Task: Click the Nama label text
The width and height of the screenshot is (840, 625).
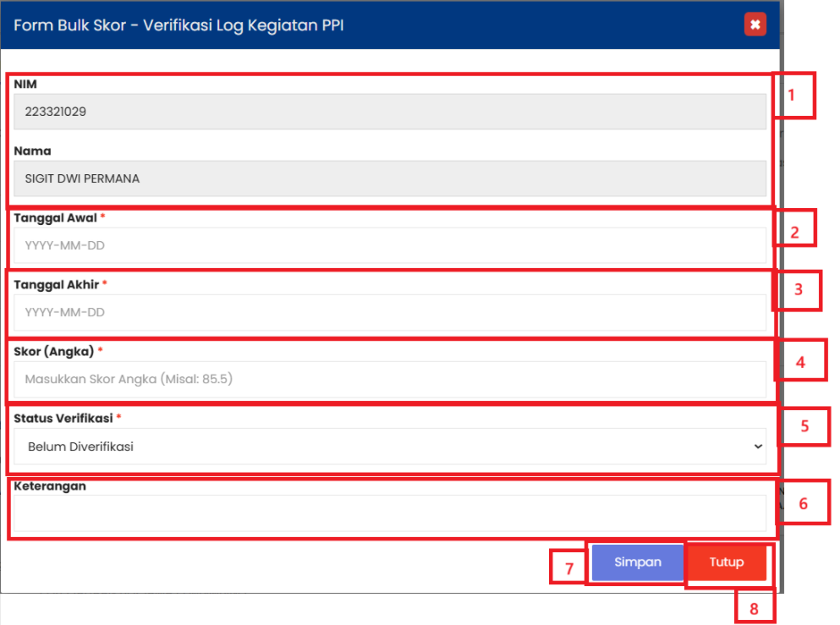Action: coord(32,151)
